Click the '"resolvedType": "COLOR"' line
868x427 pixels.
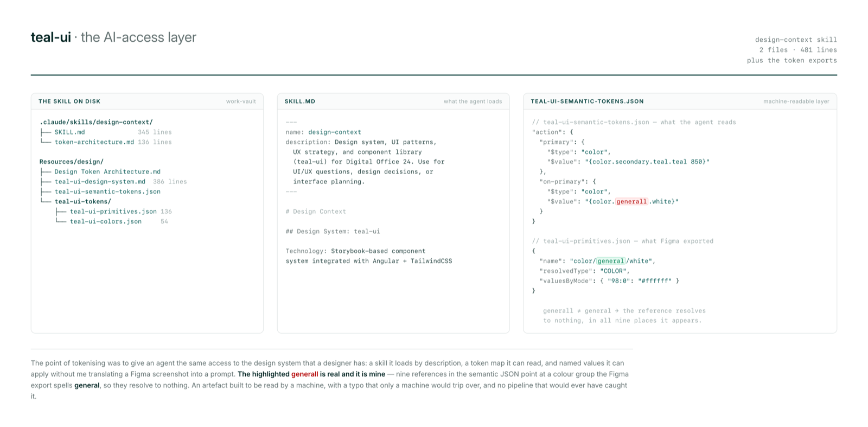pos(585,271)
